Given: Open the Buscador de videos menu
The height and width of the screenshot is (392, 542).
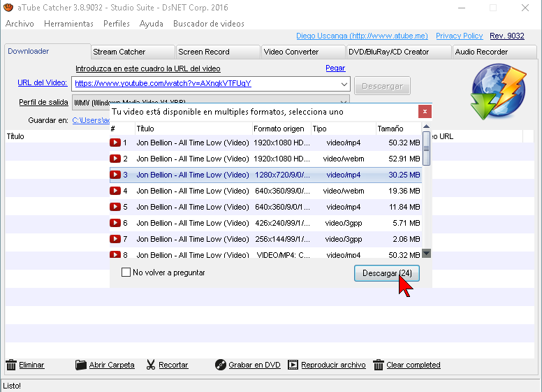Looking at the screenshot, I should click(x=209, y=24).
